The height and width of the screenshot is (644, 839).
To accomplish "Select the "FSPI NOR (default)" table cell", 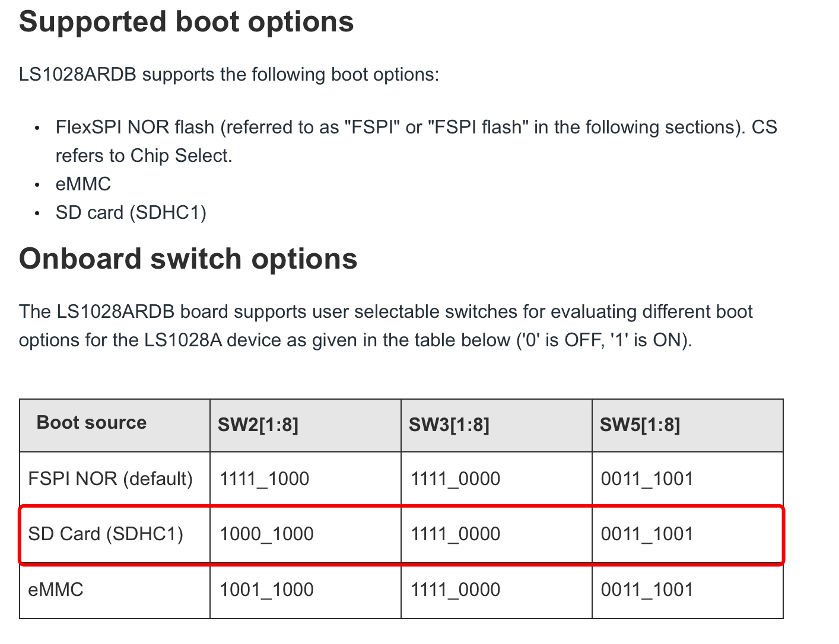I will 110,479.
